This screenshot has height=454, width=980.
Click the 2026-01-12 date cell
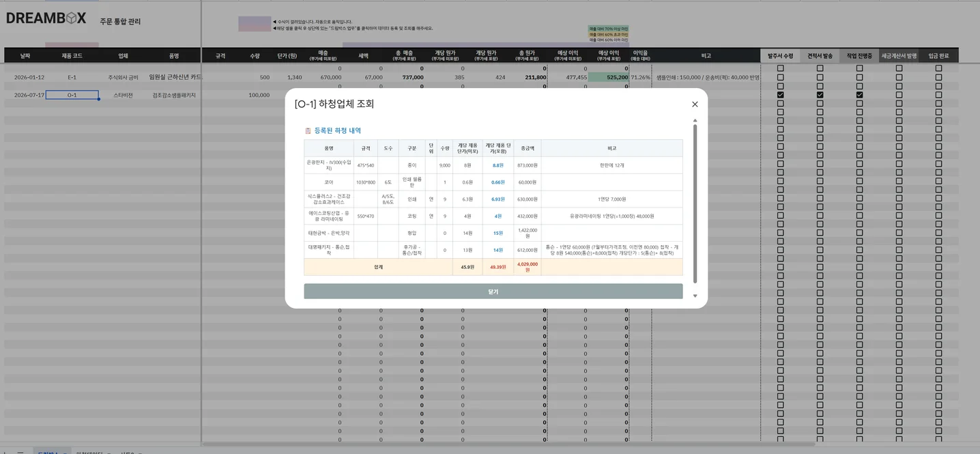[29, 77]
